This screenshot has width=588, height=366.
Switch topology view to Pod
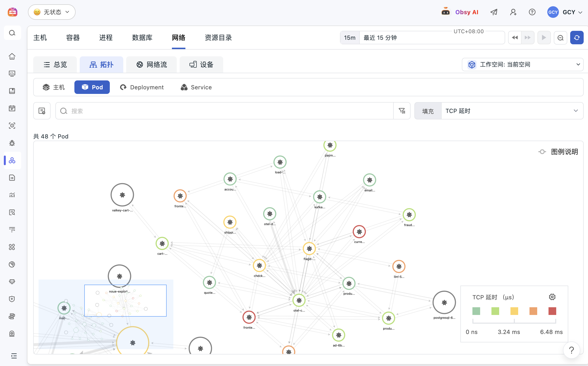click(92, 87)
